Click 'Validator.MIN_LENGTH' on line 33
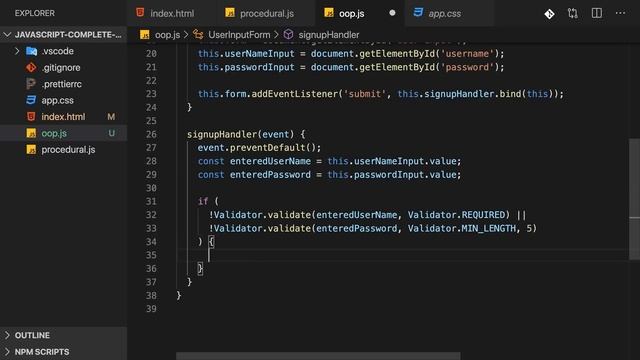Screen dimensions: 640x360 tap(462, 228)
